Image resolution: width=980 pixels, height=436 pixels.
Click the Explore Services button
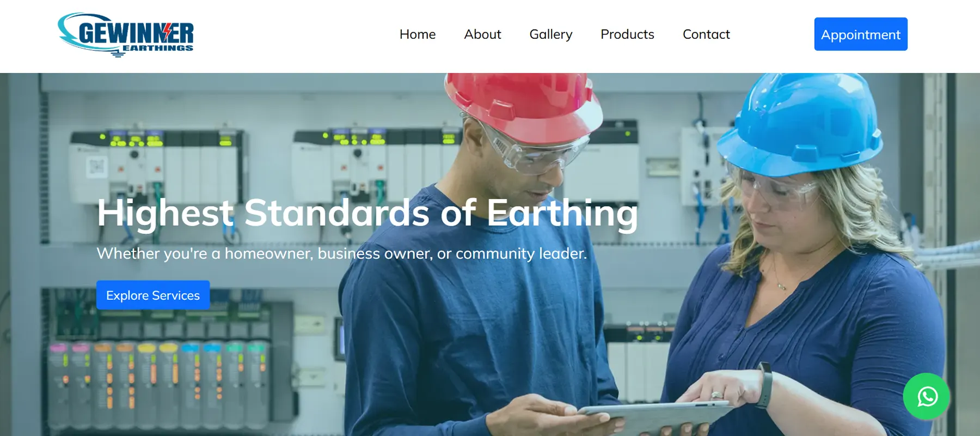153,295
